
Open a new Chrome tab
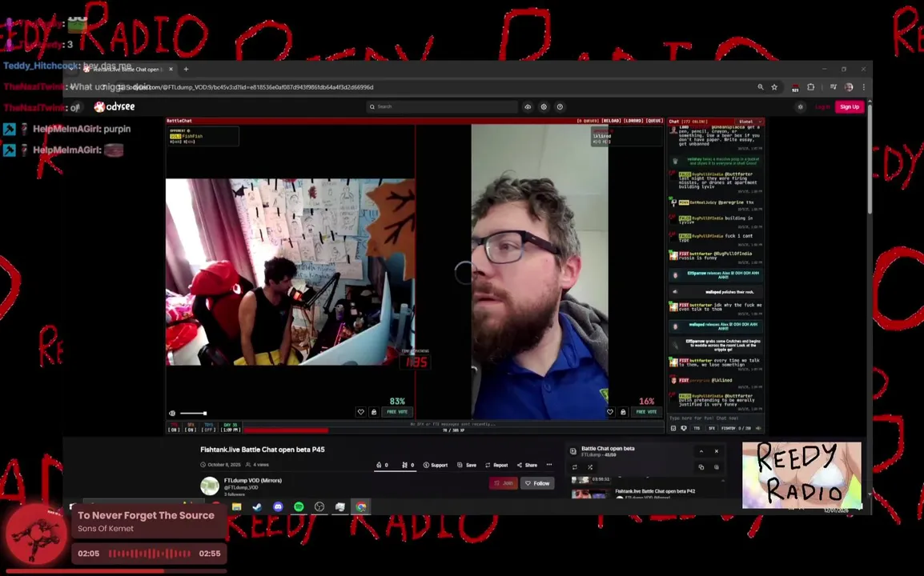187,69
